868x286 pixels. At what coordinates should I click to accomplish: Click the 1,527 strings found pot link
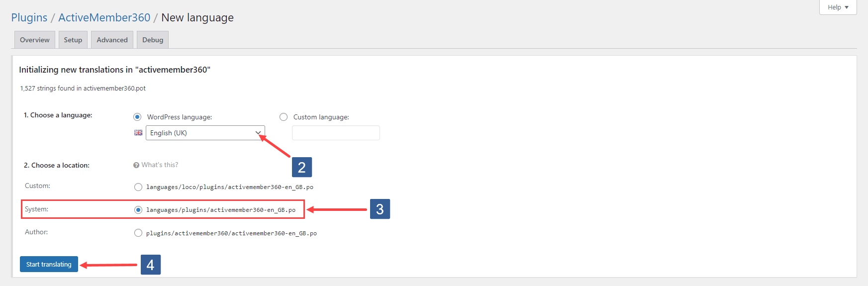point(83,88)
